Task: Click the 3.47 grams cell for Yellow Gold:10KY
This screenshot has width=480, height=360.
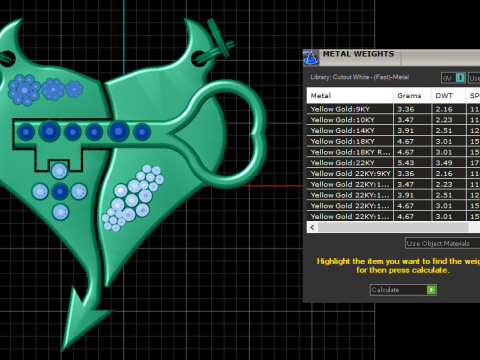Action: pos(412,120)
